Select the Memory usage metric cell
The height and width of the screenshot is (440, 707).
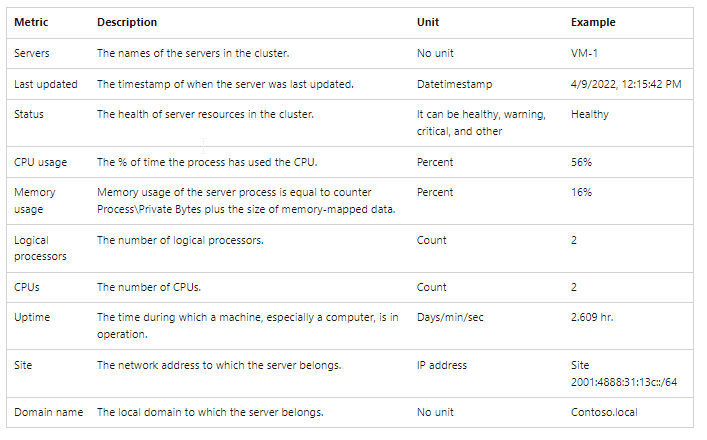[x=35, y=201]
